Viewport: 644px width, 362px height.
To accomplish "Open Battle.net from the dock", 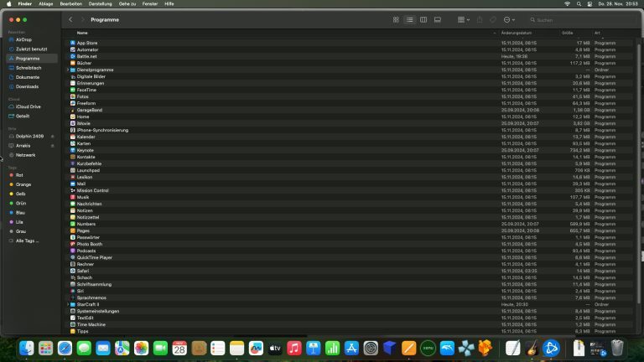I will point(551,349).
